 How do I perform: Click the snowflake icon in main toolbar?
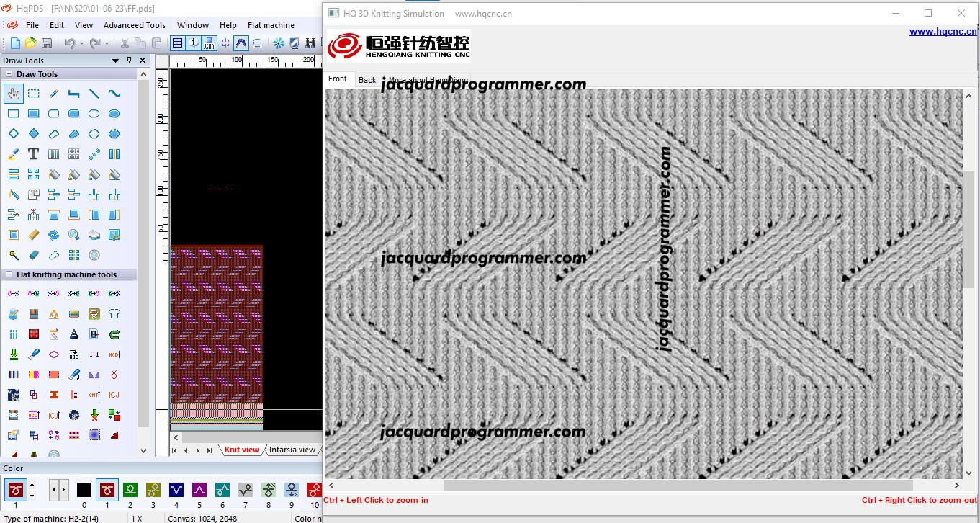279,43
